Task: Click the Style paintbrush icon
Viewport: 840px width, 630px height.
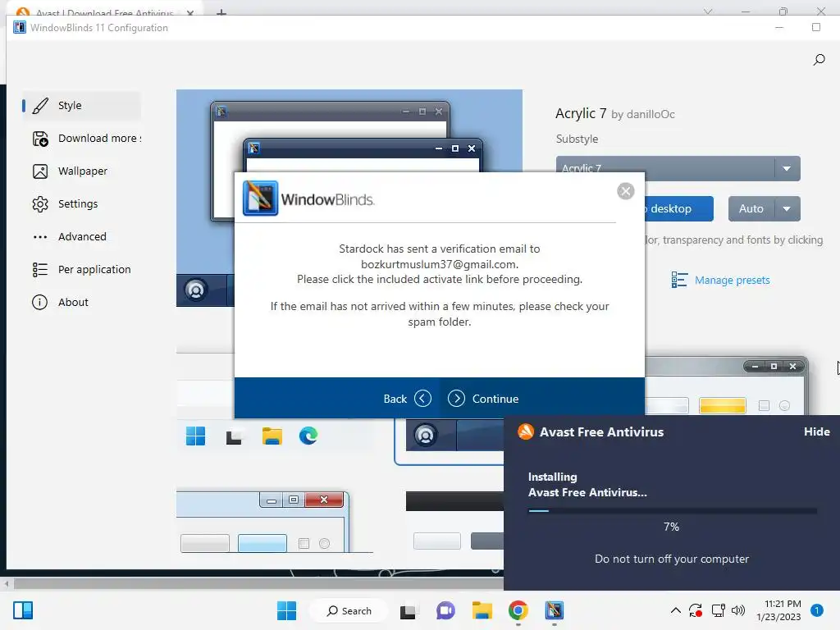Action: click(x=40, y=106)
